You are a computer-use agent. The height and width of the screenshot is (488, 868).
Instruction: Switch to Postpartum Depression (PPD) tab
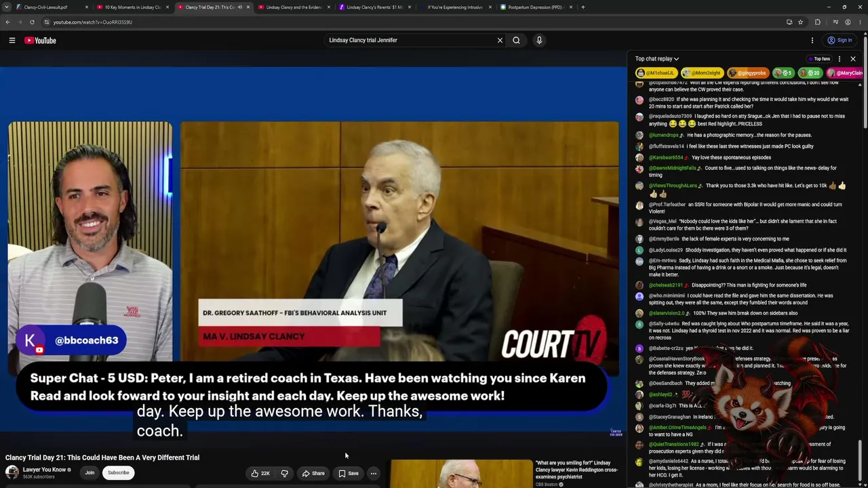(536, 7)
